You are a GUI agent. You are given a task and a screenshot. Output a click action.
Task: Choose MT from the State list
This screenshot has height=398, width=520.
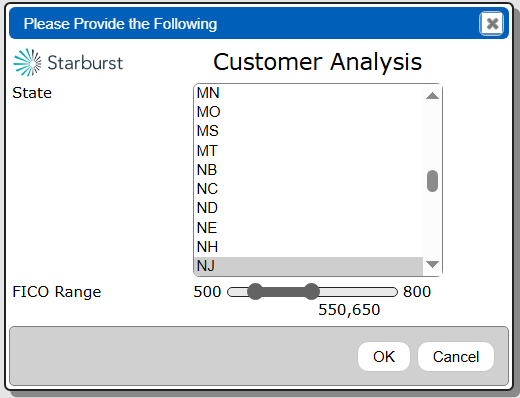click(x=308, y=150)
